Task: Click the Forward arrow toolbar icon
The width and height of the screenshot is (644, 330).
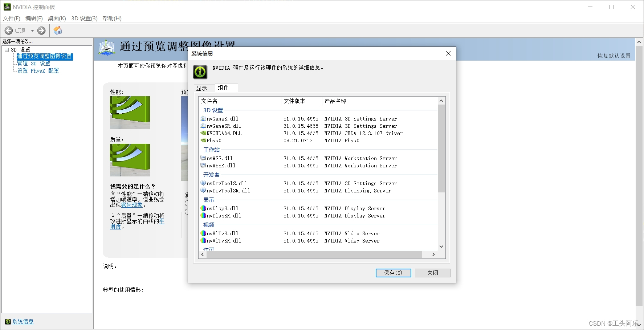Action: [42, 31]
